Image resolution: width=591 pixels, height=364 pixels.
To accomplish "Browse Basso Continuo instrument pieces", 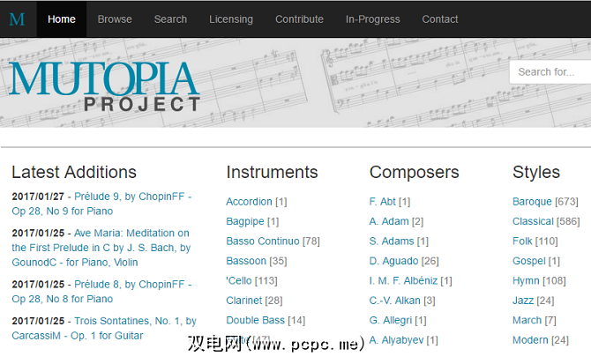I will pyautogui.click(x=264, y=241).
